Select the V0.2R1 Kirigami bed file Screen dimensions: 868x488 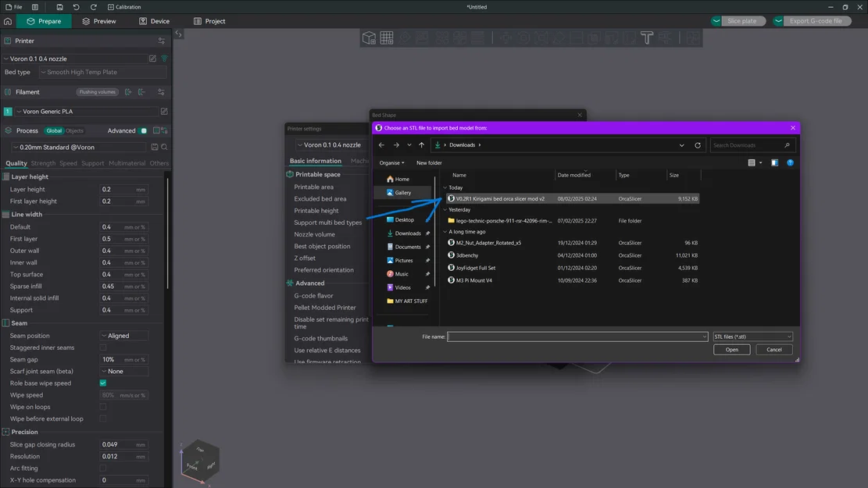tap(500, 199)
